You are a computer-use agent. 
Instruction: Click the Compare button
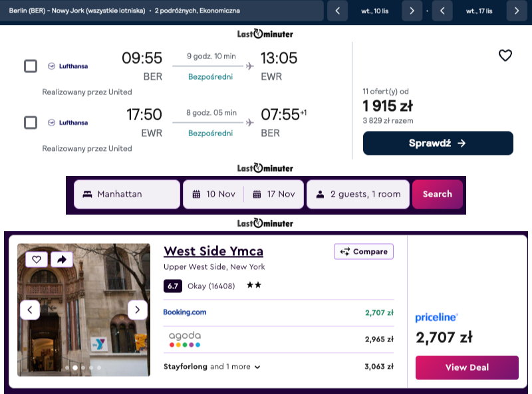pyautogui.click(x=364, y=251)
